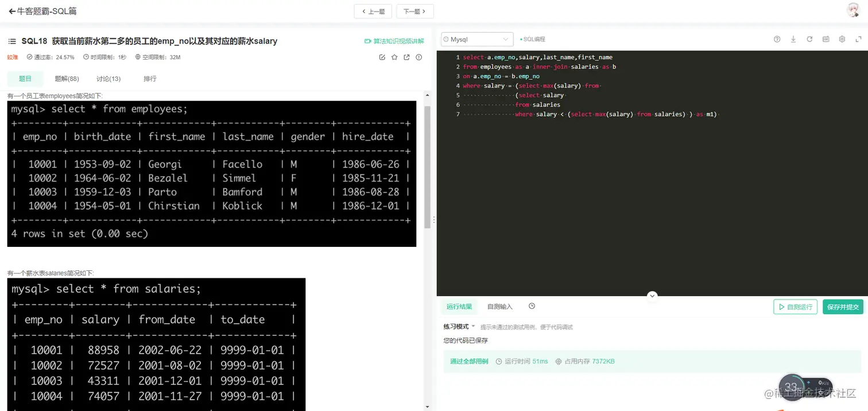Click the 自测运行 button
The image size is (868, 411).
[x=795, y=307]
